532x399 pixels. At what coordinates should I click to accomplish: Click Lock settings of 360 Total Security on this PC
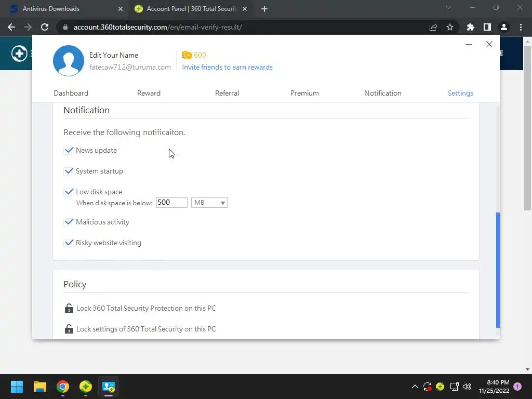(x=146, y=329)
